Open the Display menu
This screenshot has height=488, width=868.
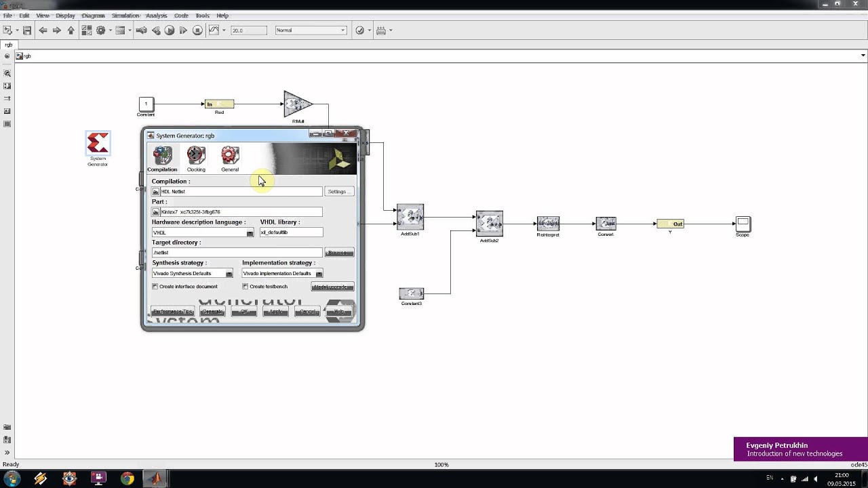click(x=65, y=16)
